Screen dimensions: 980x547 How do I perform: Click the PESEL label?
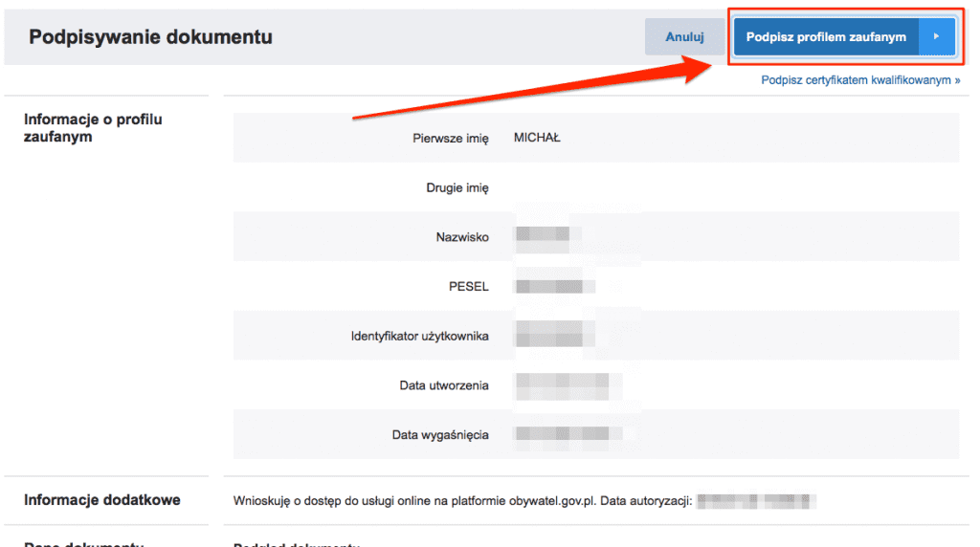click(x=469, y=287)
